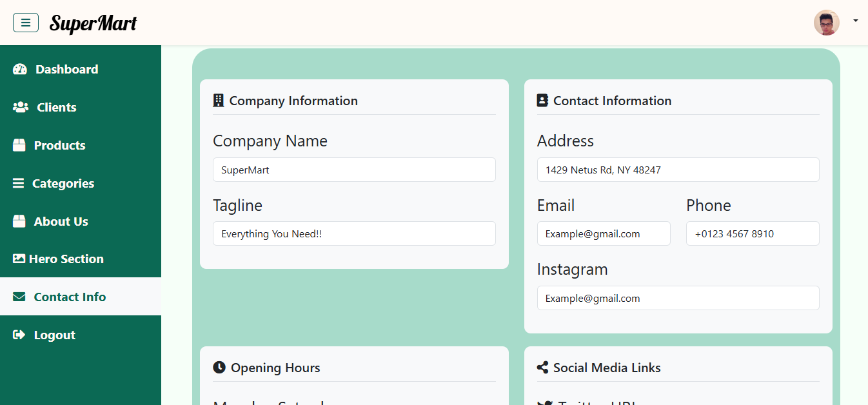Click the Categories list icon
Screen dimensions: 868x405
[x=19, y=183]
